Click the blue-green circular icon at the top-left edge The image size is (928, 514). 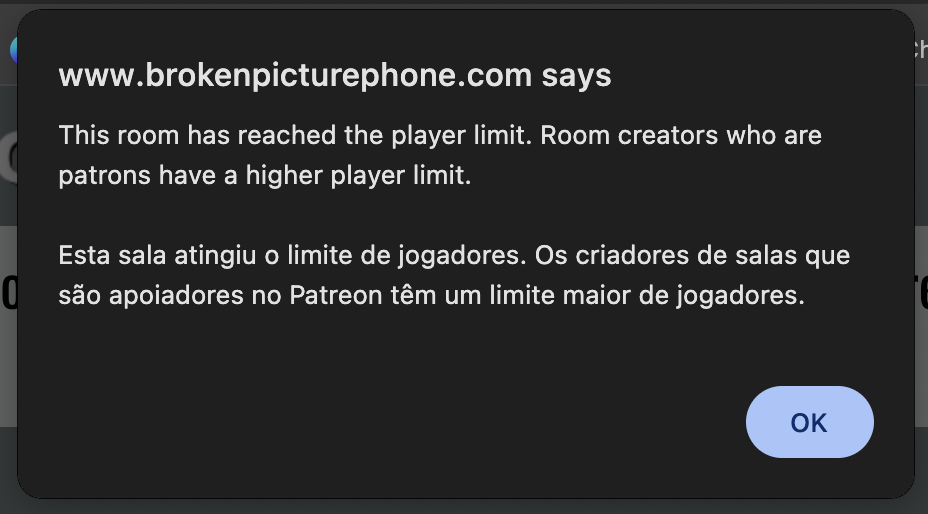pyautogui.click(x=13, y=50)
